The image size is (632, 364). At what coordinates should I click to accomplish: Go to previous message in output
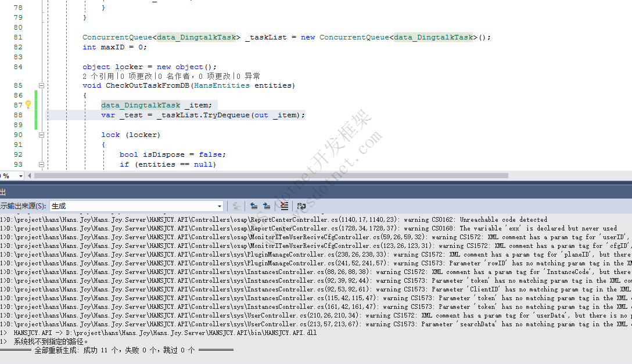pyautogui.click(x=254, y=206)
